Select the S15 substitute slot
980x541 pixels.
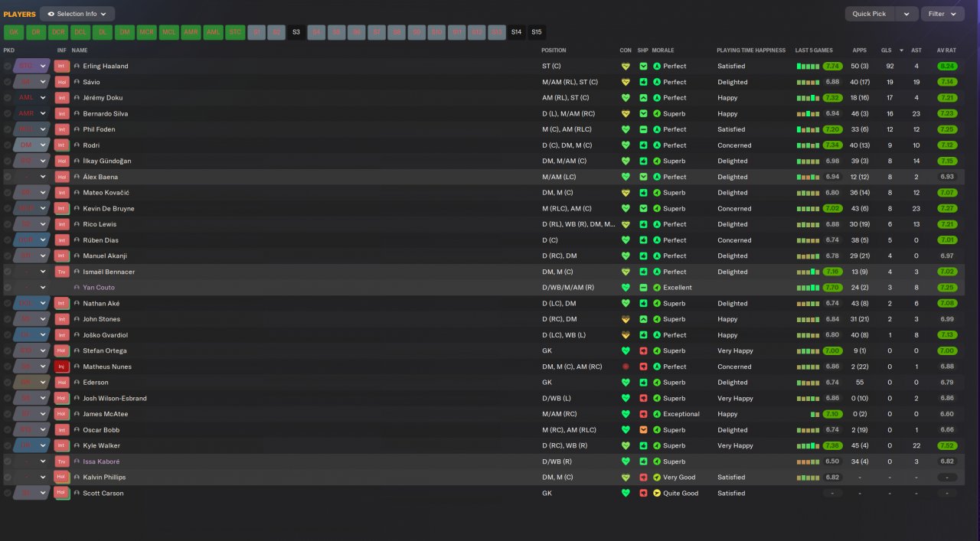point(536,32)
